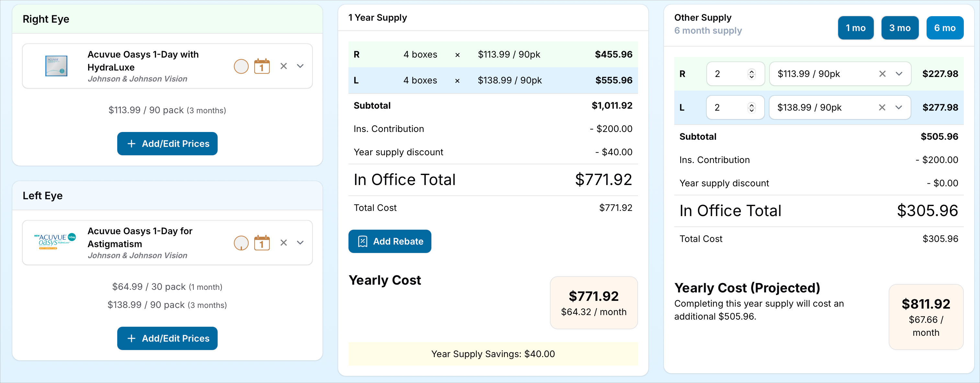Open the R row price dropdown in Other Supply
980x383 pixels.
pos(899,74)
